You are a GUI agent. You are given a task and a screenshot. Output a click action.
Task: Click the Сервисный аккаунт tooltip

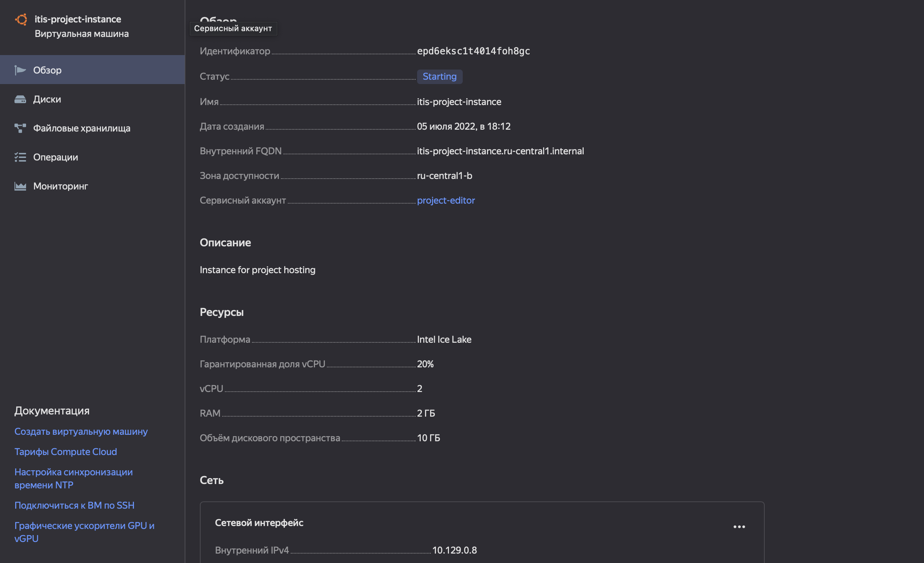tap(233, 29)
